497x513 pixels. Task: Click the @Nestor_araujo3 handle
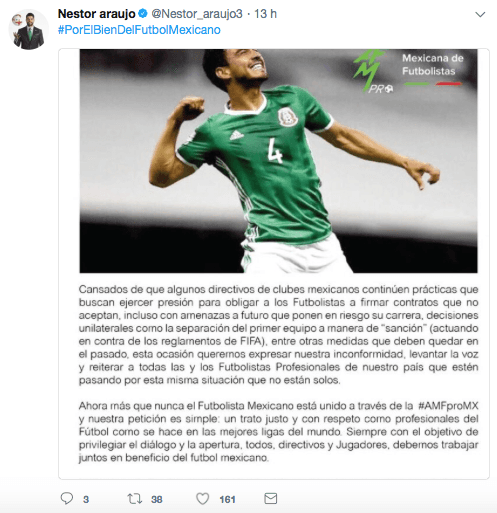(x=197, y=14)
